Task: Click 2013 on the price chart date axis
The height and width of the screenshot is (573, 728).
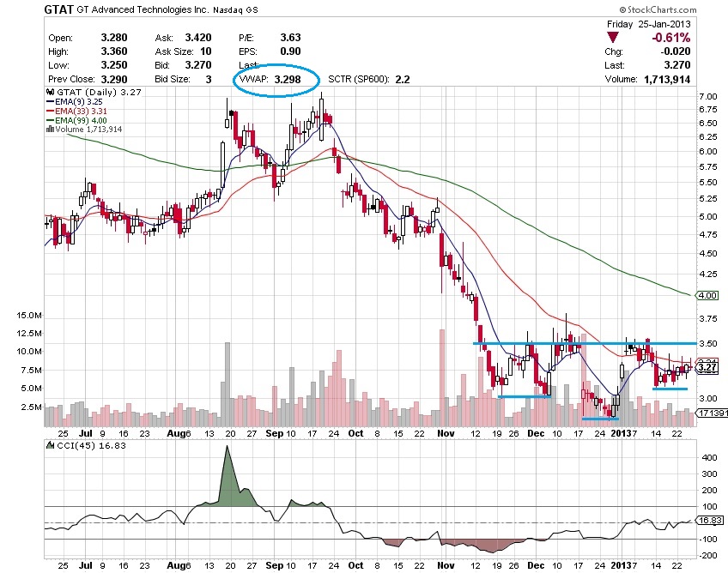Action: pos(621,433)
